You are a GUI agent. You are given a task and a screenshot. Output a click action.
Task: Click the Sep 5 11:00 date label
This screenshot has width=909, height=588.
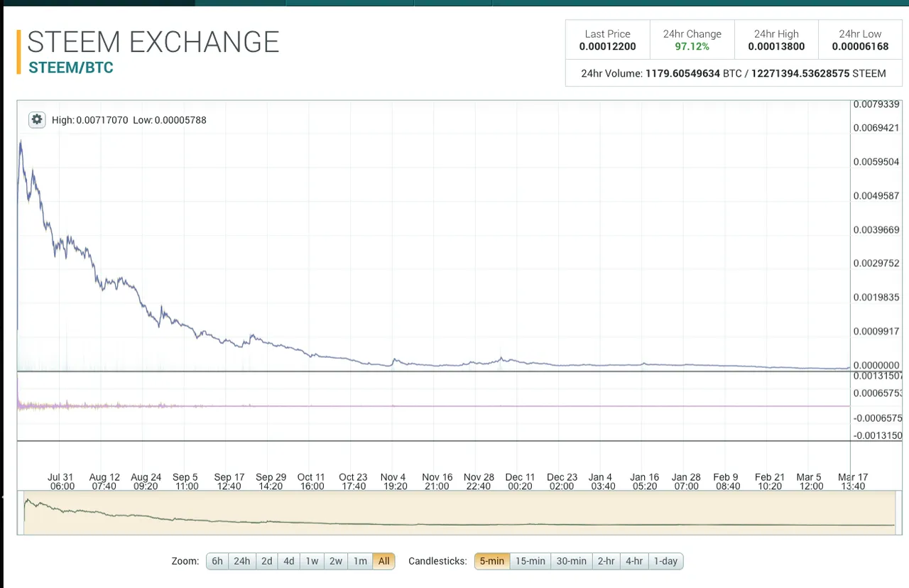point(185,481)
